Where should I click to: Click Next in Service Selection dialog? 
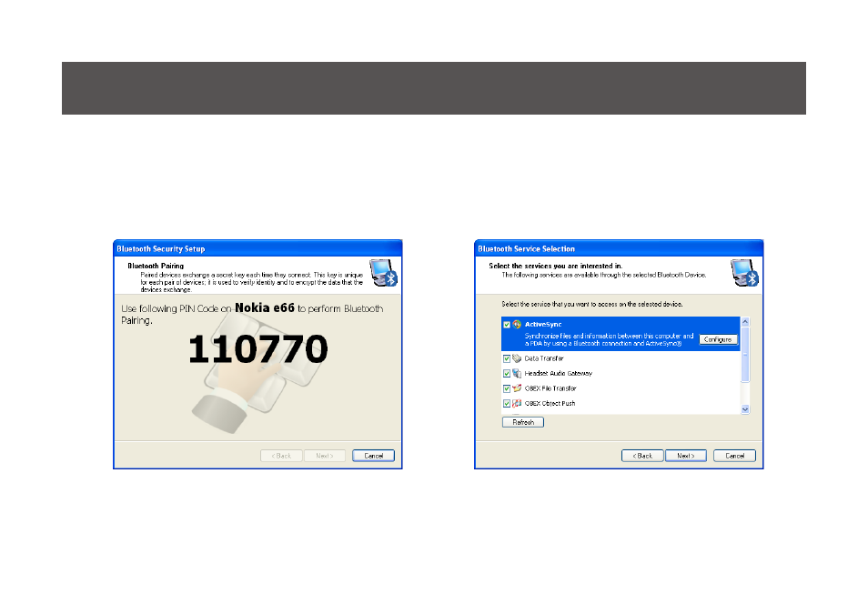click(686, 456)
